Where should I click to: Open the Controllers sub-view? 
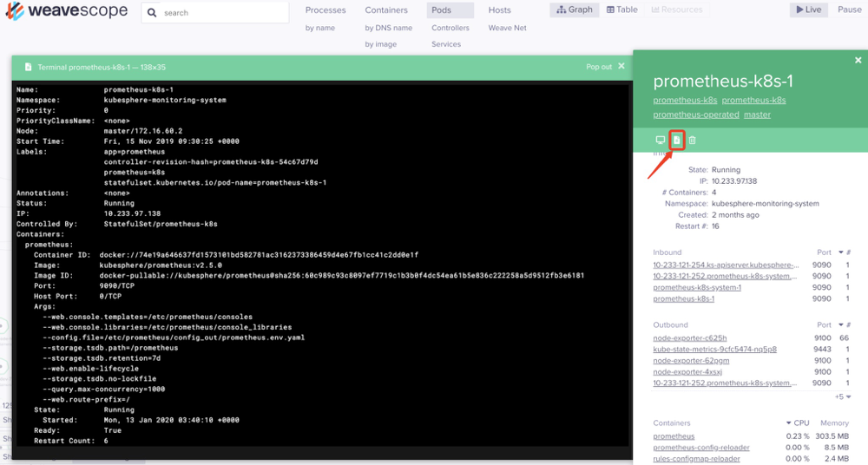tap(450, 28)
